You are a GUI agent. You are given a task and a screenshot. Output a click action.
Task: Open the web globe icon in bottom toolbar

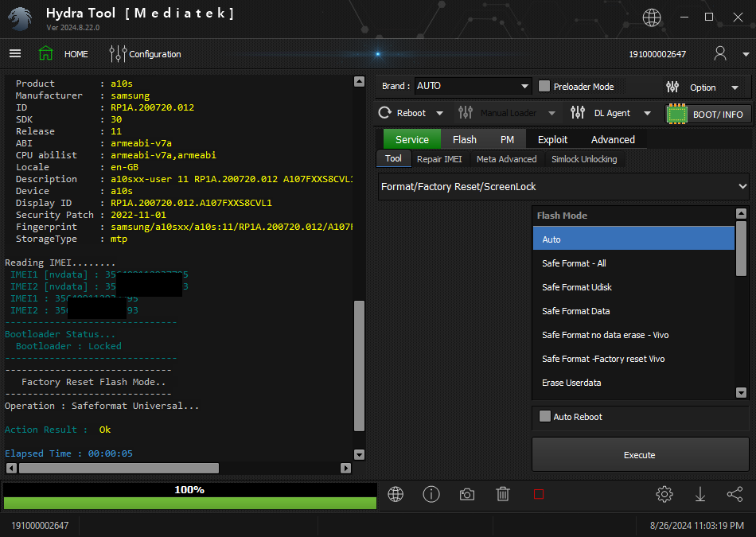[x=396, y=494]
